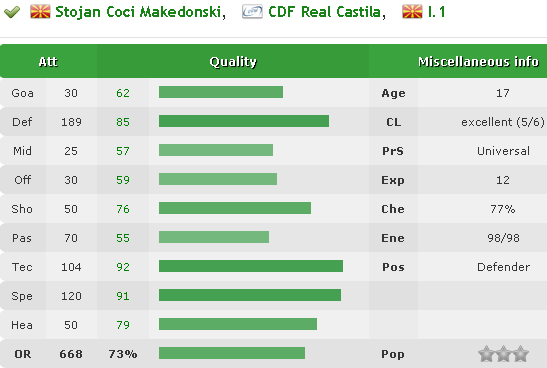
Task: Click the Miscellaneous info header
Action: coord(478,61)
